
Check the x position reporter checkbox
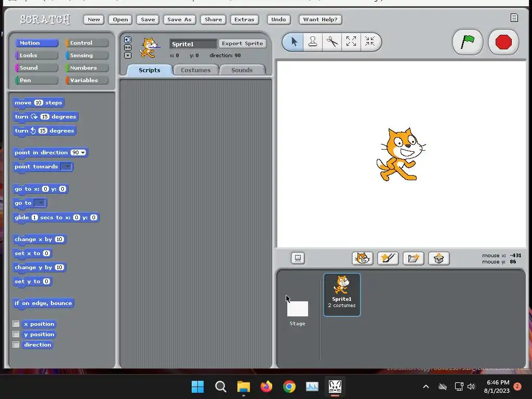click(16, 324)
